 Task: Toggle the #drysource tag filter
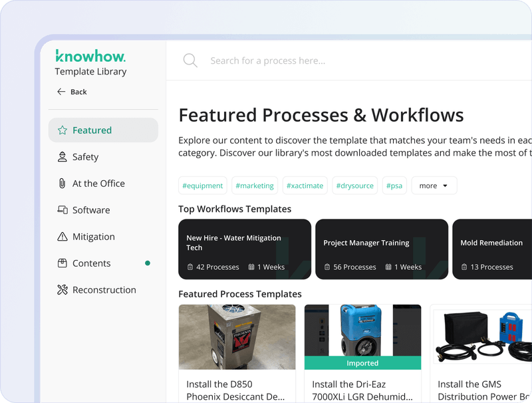[x=355, y=186]
